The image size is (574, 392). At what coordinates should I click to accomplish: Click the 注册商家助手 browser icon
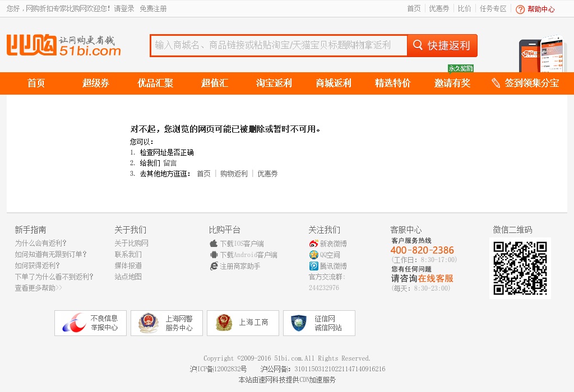(214, 266)
